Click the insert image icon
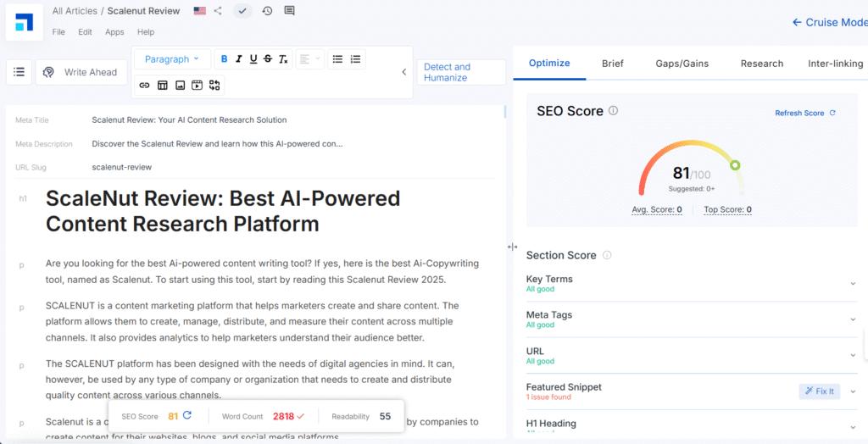868x444 pixels. pos(180,86)
